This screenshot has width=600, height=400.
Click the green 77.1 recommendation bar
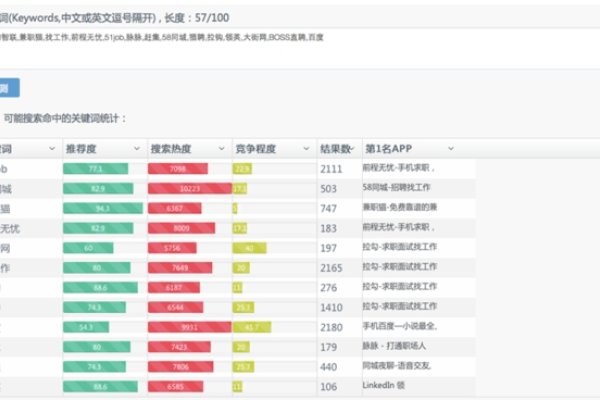coord(96,168)
